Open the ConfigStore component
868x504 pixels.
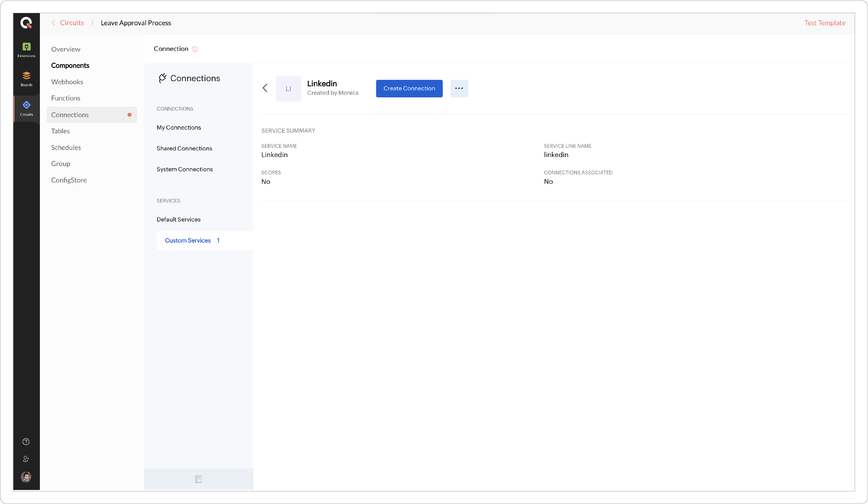pyautogui.click(x=69, y=180)
